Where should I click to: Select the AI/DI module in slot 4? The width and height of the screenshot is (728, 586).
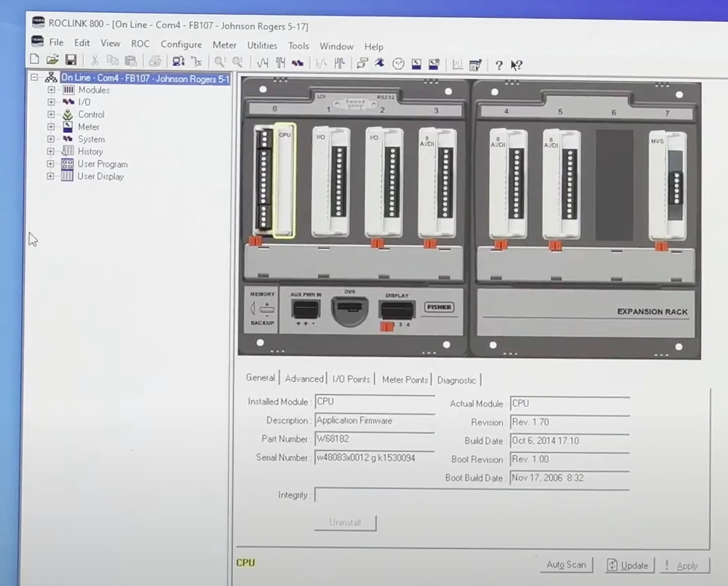(508, 184)
